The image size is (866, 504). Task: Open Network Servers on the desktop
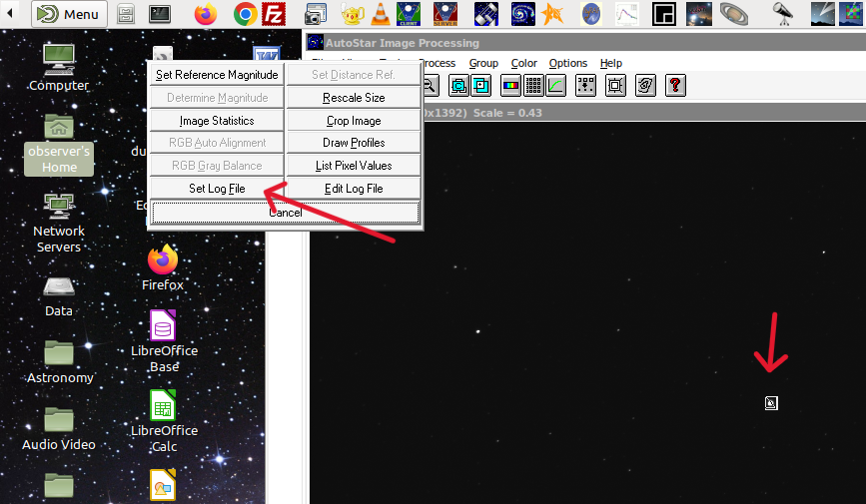[x=59, y=223]
